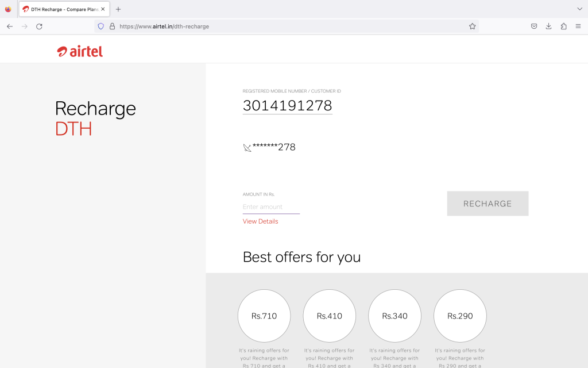Screen dimensions: 588x368
Task: Click the Rs 410 offer description text
Action: pos(329,358)
